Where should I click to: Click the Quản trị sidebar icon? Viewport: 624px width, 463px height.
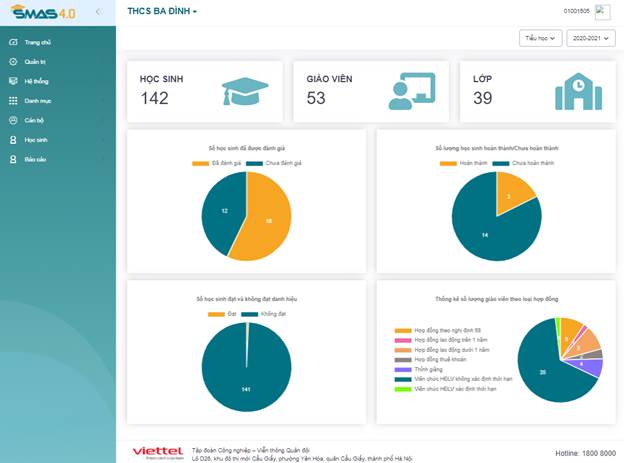click(13, 62)
